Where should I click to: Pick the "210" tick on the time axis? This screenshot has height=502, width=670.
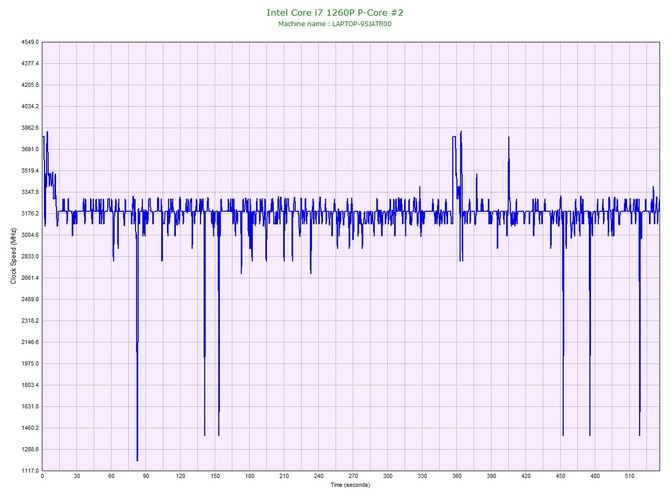pos(284,476)
